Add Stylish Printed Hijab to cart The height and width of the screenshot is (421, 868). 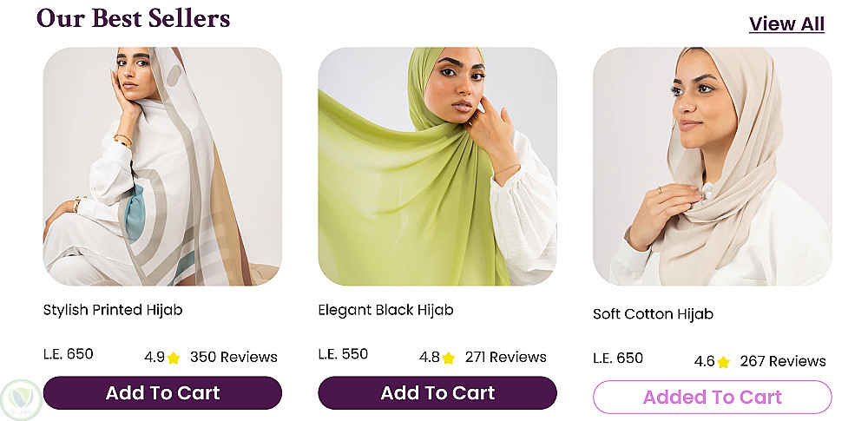point(162,393)
